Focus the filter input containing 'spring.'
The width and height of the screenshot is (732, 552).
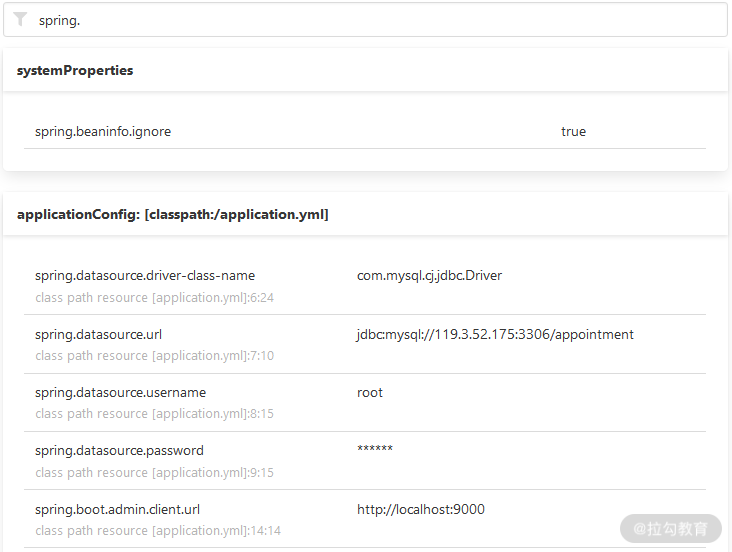pos(370,20)
